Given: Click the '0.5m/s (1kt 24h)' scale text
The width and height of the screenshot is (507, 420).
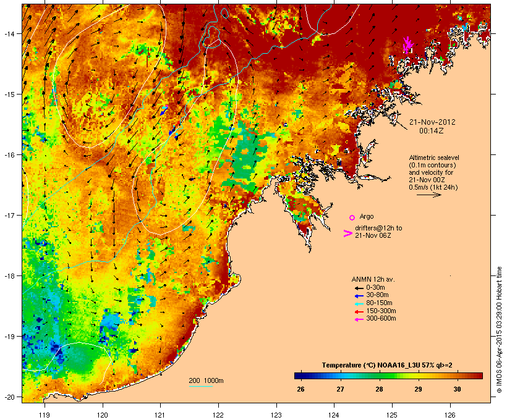Looking at the screenshot, I should click(x=433, y=187).
